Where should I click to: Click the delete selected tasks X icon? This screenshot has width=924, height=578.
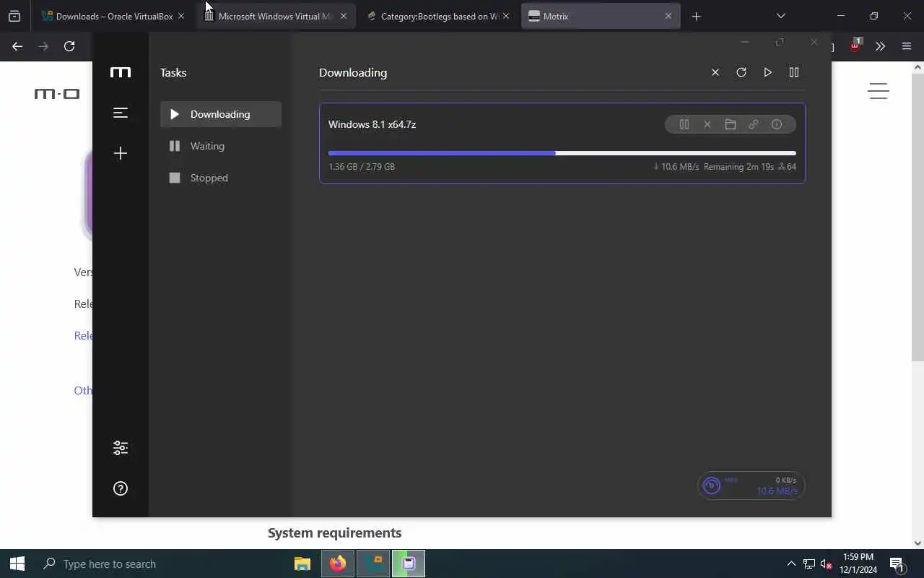pyautogui.click(x=715, y=72)
